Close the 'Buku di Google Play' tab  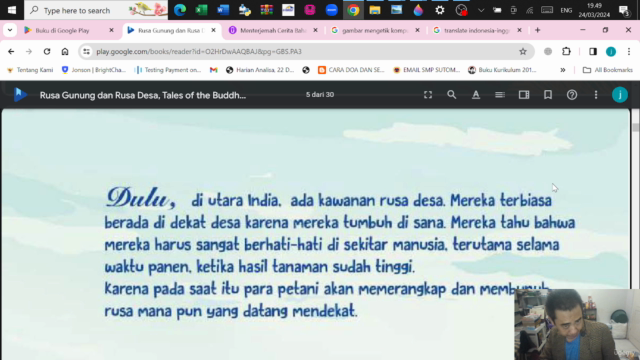click(x=111, y=30)
